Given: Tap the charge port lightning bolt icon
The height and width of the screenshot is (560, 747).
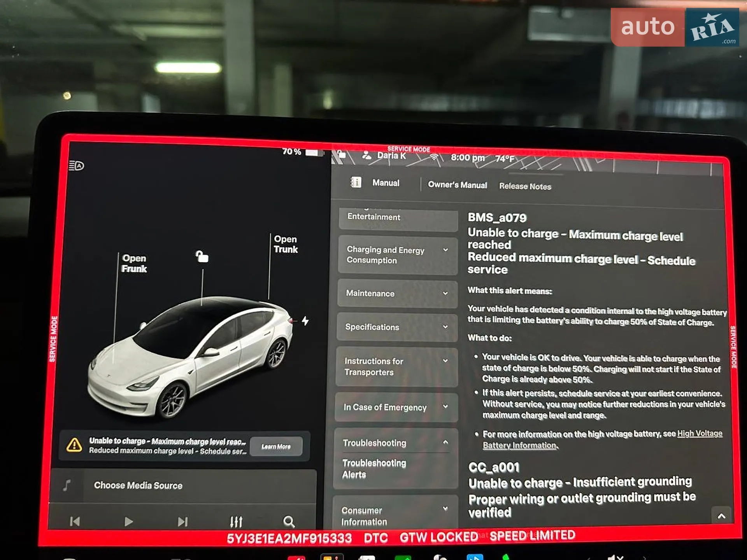Looking at the screenshot, I should [305, 321].
